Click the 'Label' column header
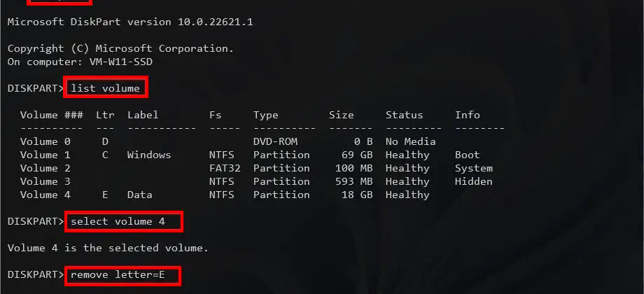This screenshot has width=644, height=294. coord(143,115)
